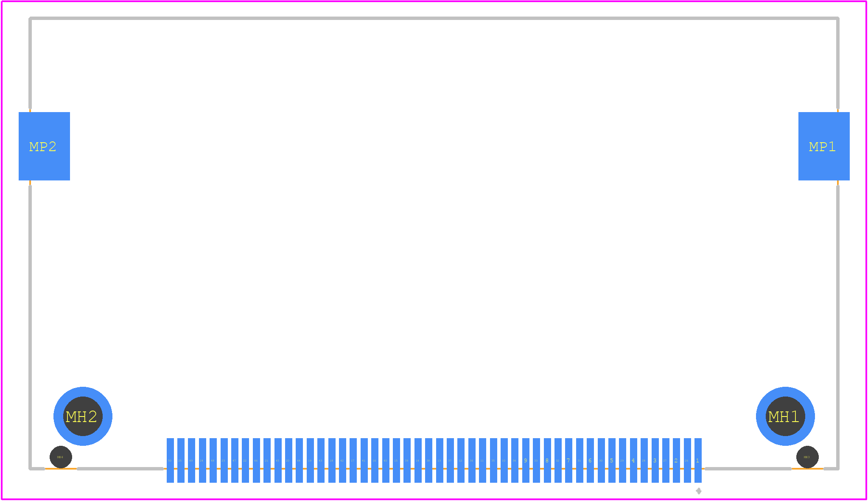The width and height of the screenshot is (868, 501).
Task: Highlight pad 23 in the row
Action: tap(224, 460)
